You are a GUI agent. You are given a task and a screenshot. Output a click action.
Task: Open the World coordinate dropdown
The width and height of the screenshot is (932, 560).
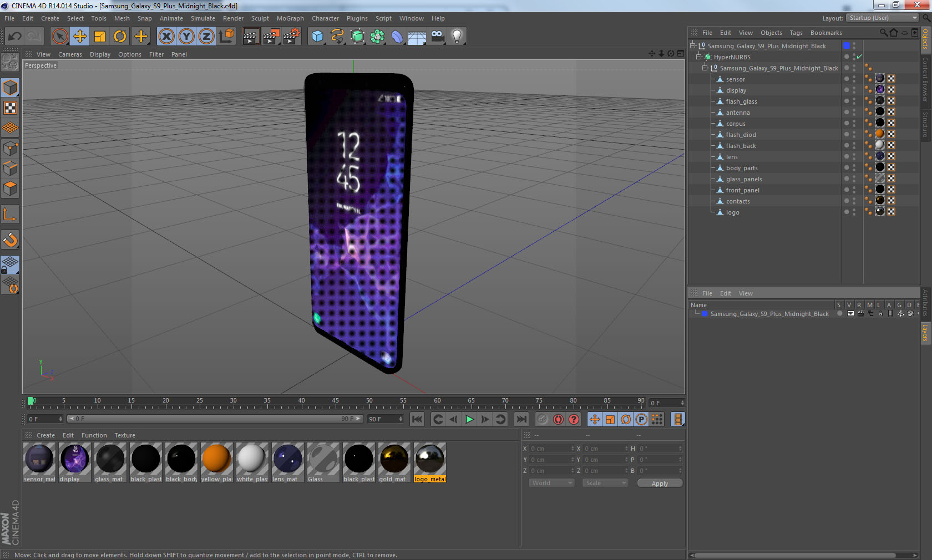[551, 483]
